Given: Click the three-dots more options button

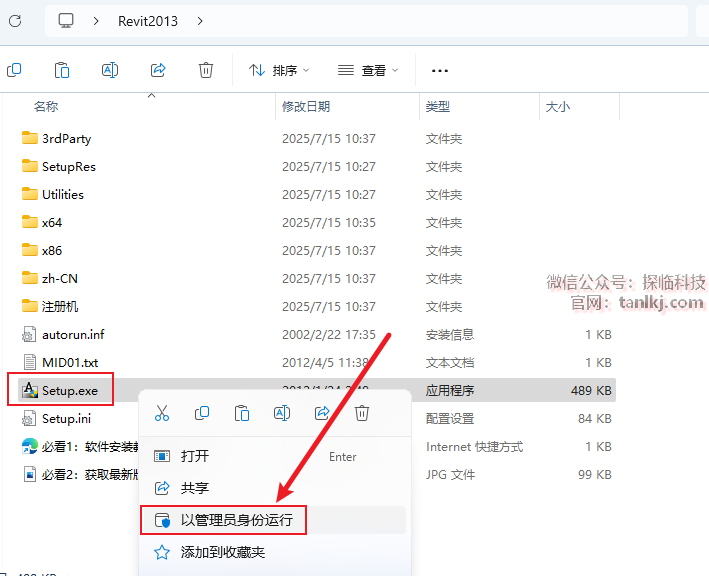Looking at the screenshot, I should (x=439, y=70).
